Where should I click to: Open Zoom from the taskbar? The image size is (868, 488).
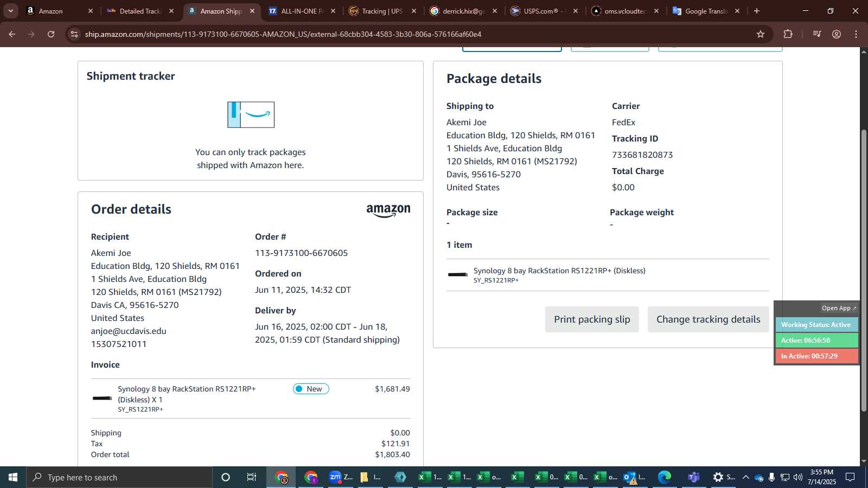point(341,477)
